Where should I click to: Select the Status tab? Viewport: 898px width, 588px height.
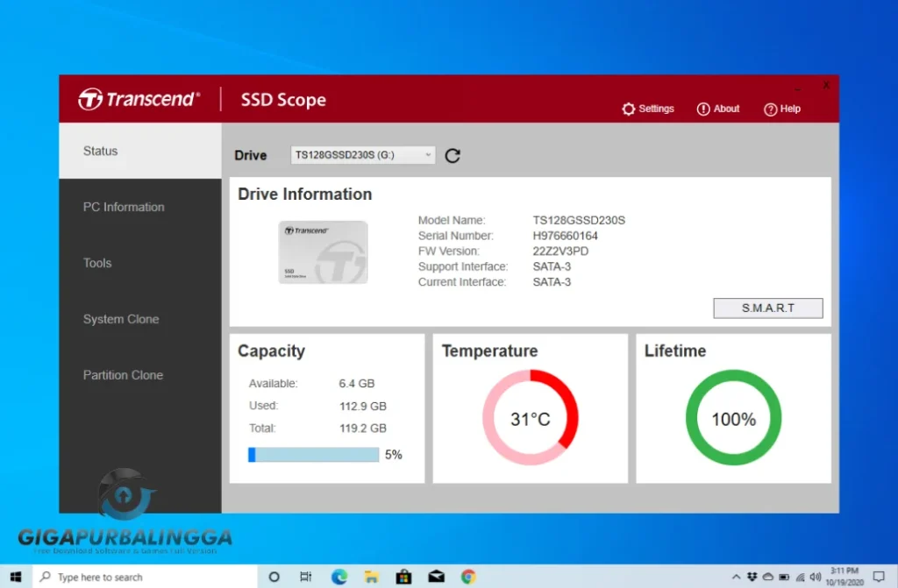tap(100, 150)
